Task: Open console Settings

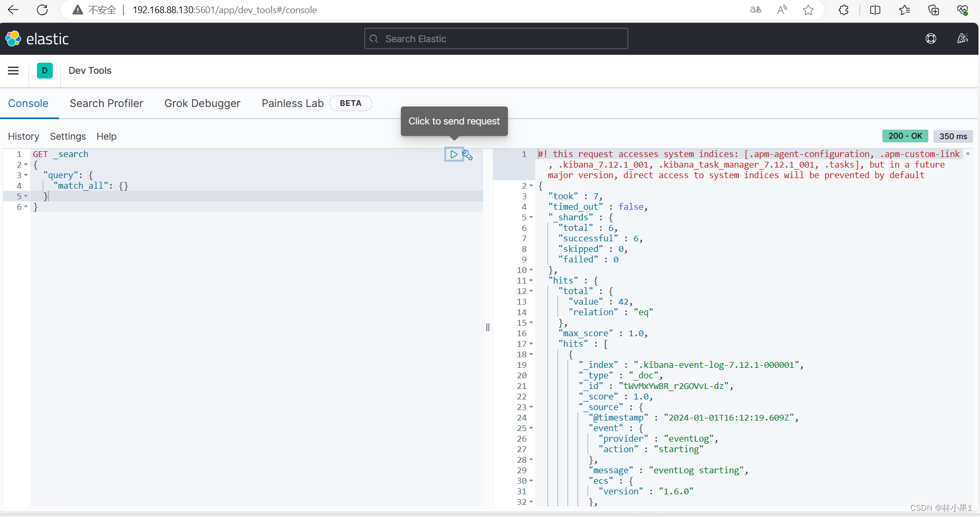Action: 68,136
